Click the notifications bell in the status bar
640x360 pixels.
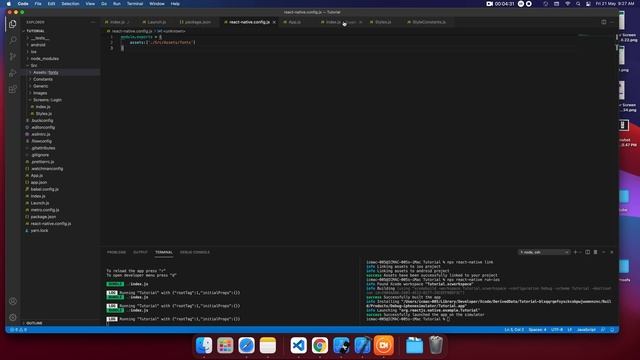click(612, 330)
